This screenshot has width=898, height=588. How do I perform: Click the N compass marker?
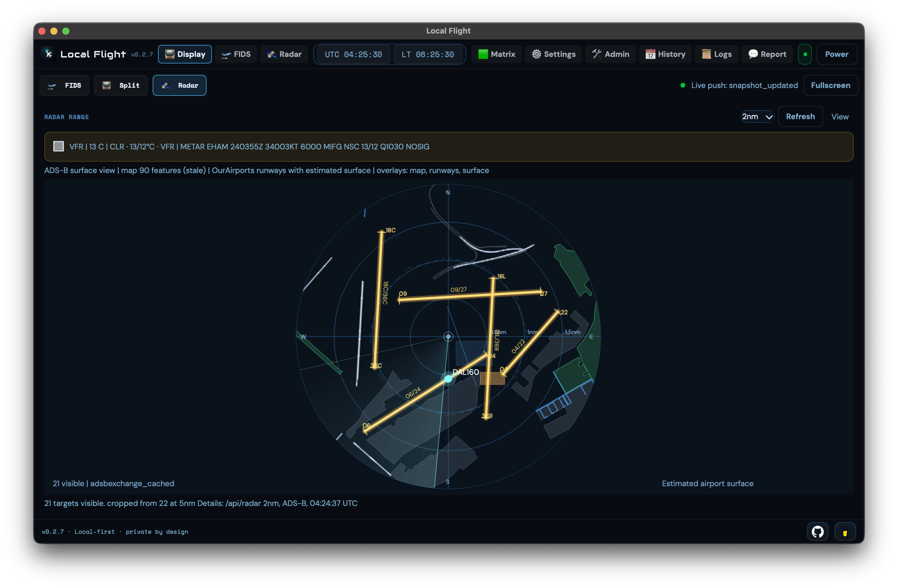tap(448, 193)
